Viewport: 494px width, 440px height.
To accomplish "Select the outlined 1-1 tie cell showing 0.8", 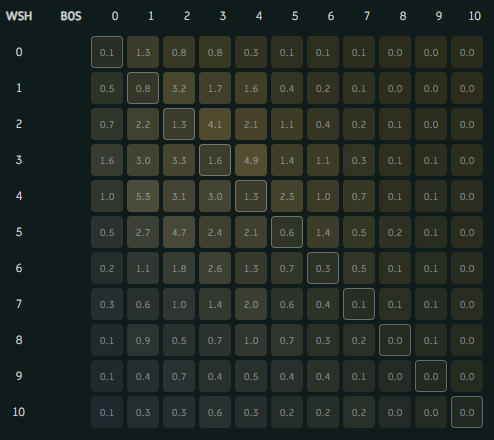I will point(143,88).
